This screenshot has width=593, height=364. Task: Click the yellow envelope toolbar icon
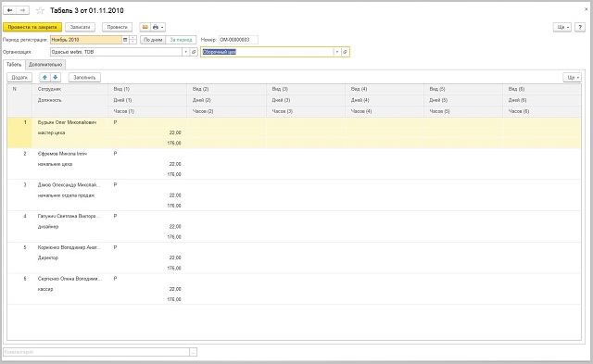coord(145,27)
